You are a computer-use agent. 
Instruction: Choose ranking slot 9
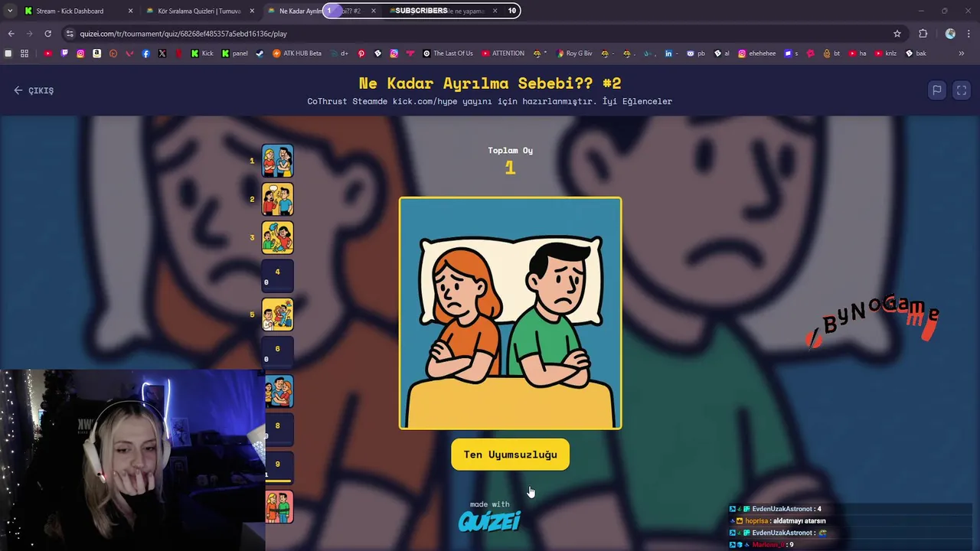(279, 468)
